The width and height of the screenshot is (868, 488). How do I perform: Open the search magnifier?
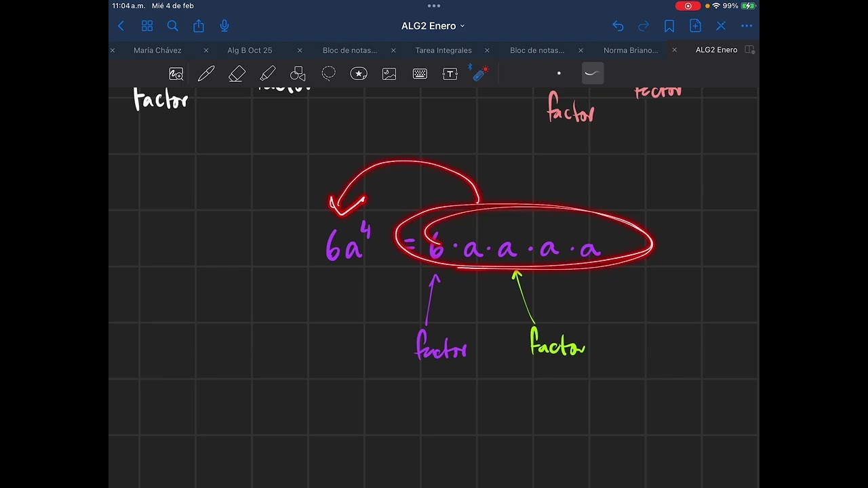(x=173, y=26)
